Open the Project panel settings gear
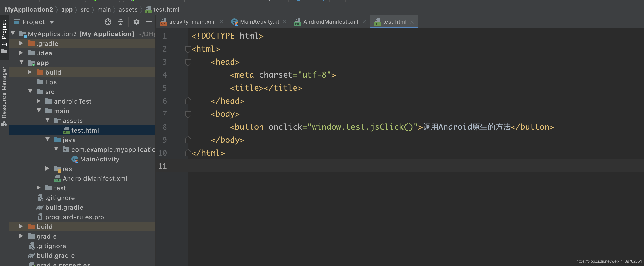This screenshot has height=266, width=644. pyautogui.click(x=136, y=22)
